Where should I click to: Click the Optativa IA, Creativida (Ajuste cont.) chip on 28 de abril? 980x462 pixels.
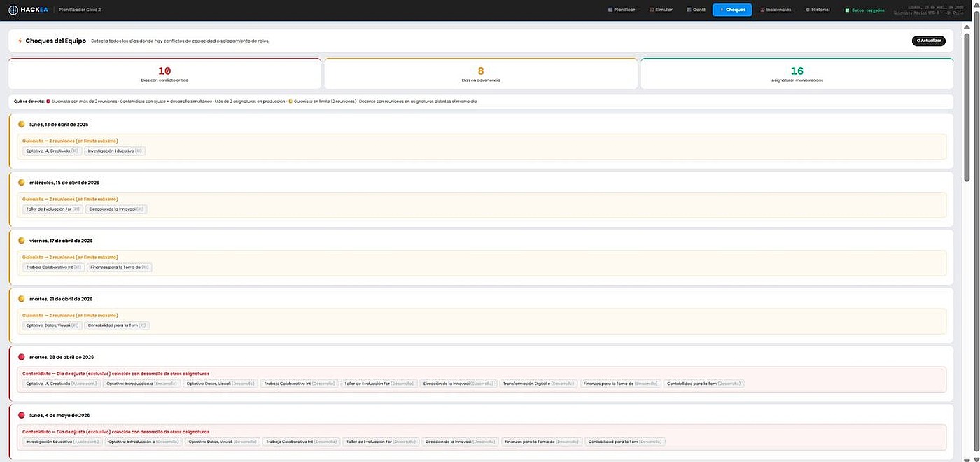(62, 384)
